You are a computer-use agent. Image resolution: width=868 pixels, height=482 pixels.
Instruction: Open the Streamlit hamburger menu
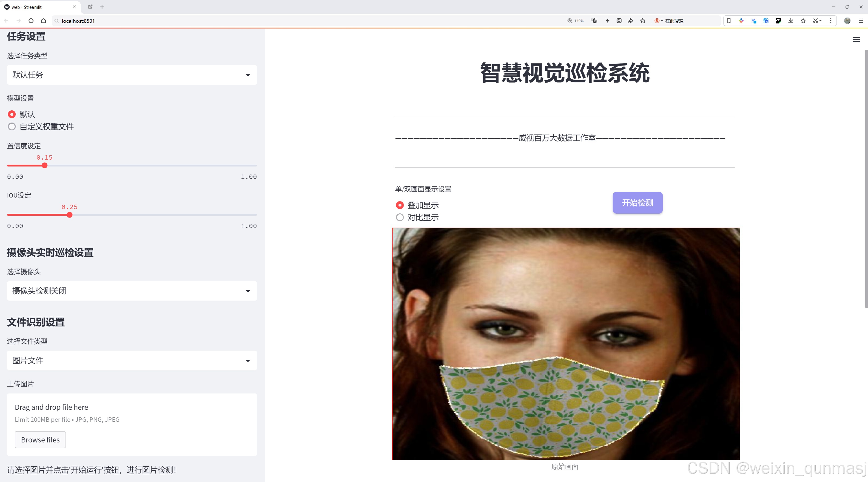pos(856,40)
